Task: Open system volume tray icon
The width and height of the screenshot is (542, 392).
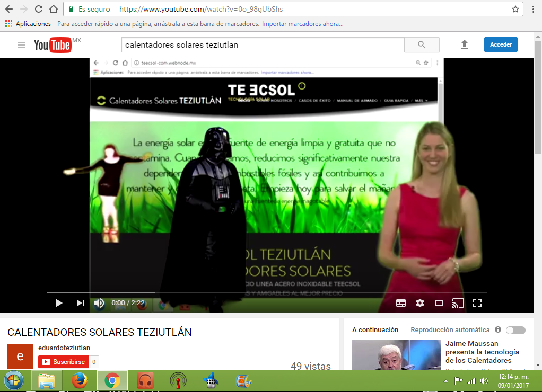Action: (484, 380)
